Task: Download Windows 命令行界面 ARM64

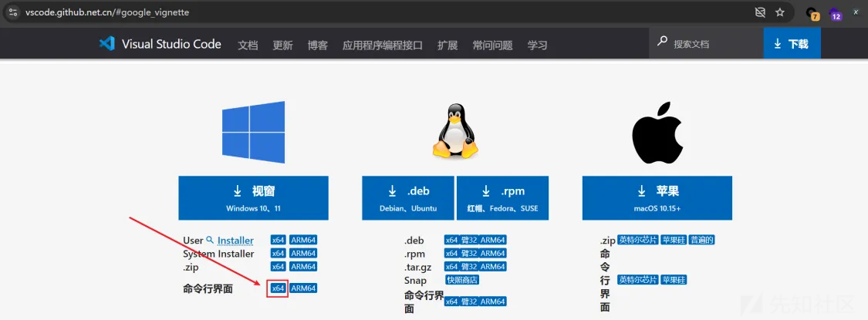Action: [x=303, y=288]
